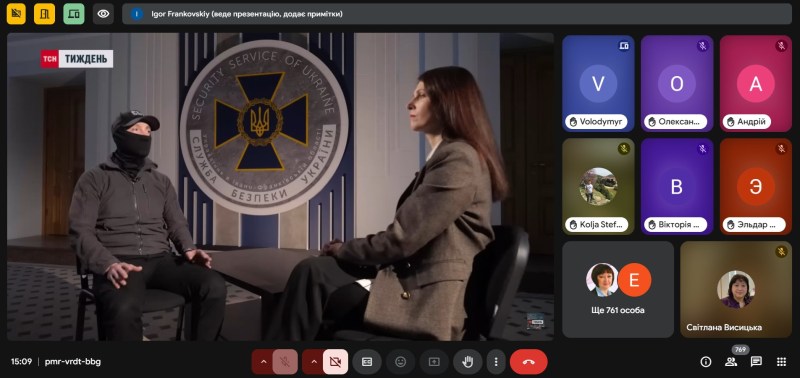Toggle closed captions button

pyautogui.click(x=367, y=362)
